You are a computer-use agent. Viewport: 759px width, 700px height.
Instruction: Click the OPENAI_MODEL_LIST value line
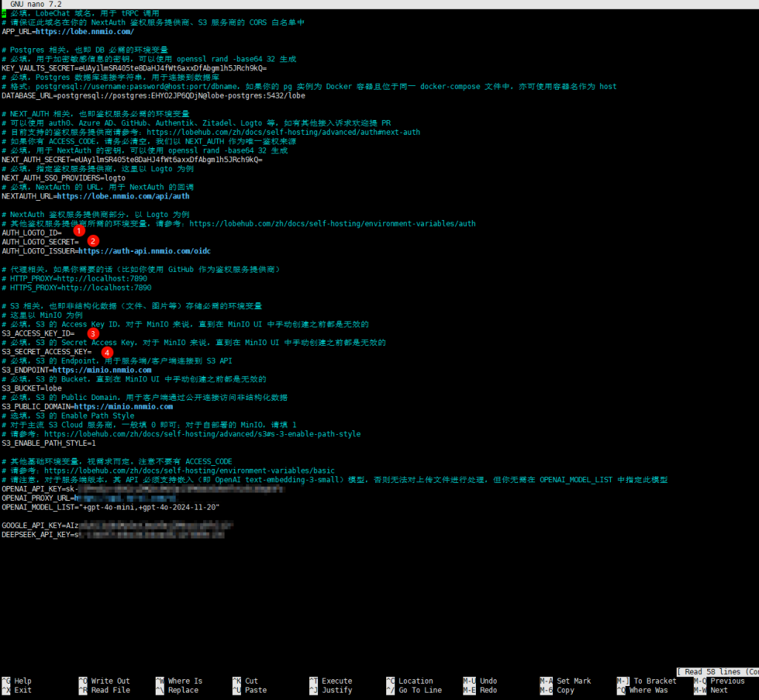(110, 507)
